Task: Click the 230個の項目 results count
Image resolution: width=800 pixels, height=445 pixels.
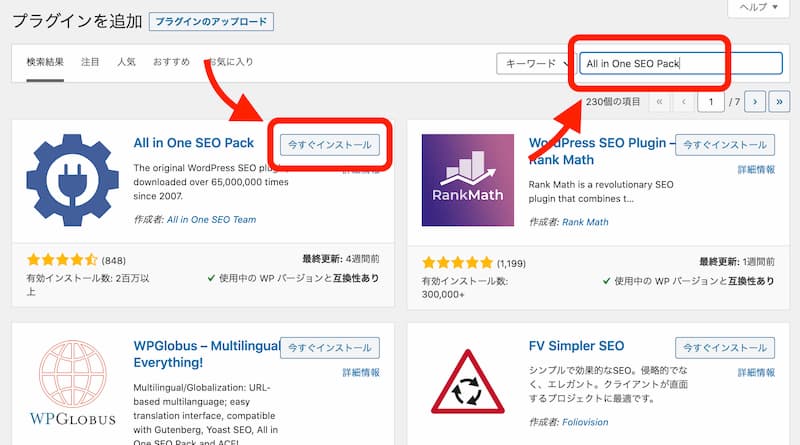Action: (613, 102)
